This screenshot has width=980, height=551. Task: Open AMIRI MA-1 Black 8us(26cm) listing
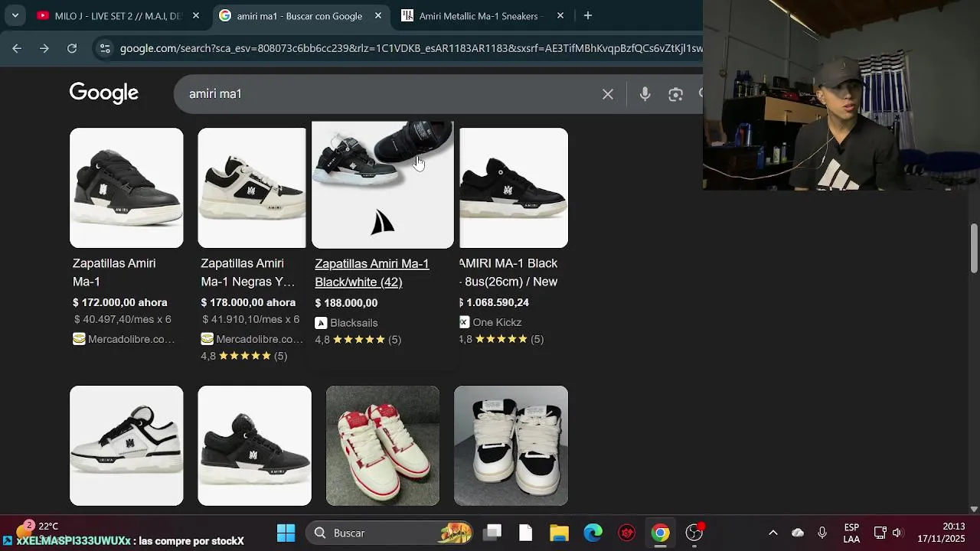tap(509, 272)
